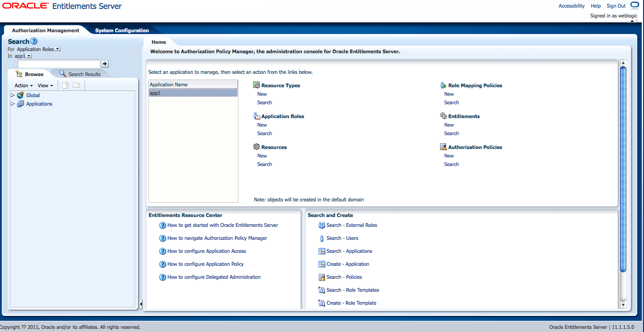
Task: Click the Authorization Policies icon
Action: pyautogui.click(x=443, y=147)
